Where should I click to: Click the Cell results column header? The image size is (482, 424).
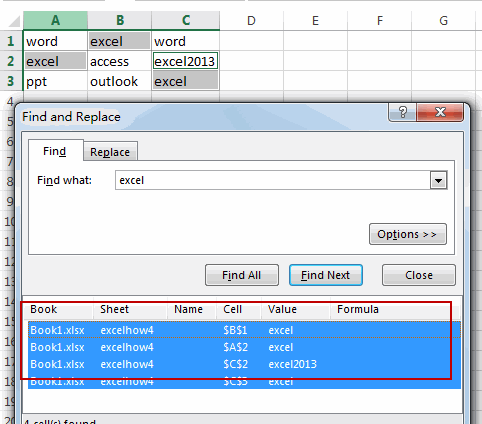tap(239, 309)
